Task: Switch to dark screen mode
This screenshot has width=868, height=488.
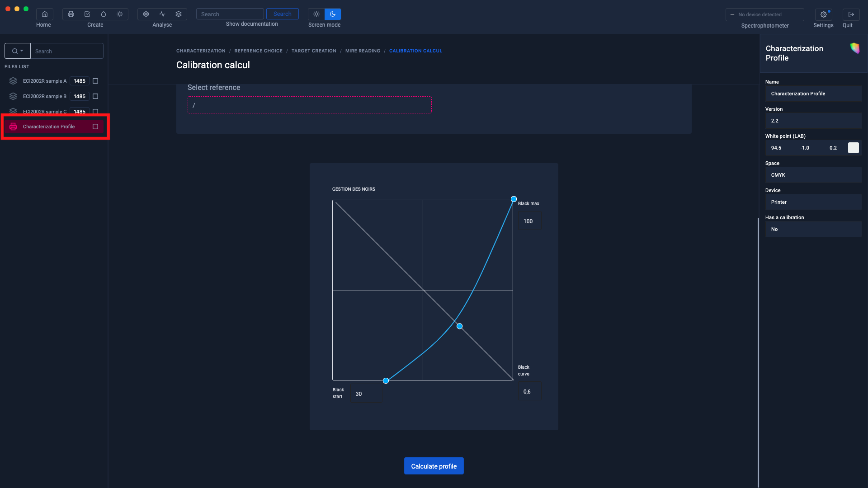Action: tap(333, 14)
